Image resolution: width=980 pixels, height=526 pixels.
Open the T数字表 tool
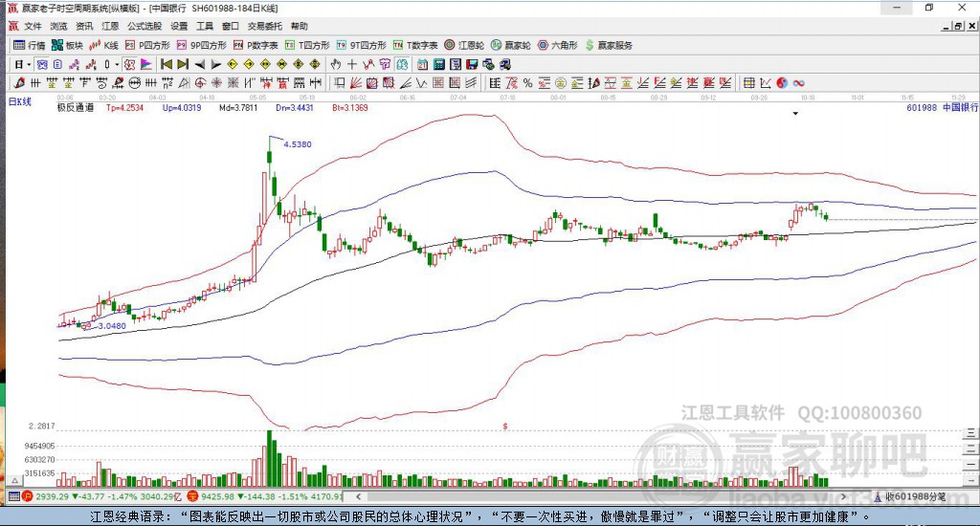(x=415, y=45)
